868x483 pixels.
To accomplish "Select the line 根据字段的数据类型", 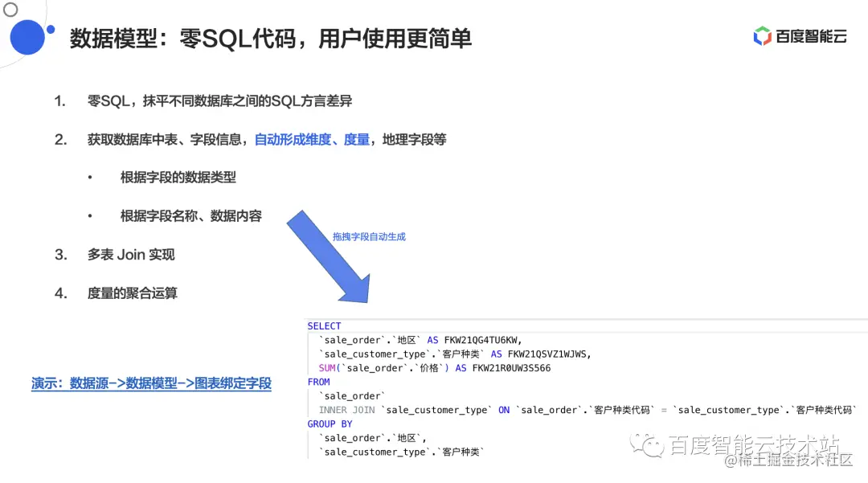I will click(178, 178).
